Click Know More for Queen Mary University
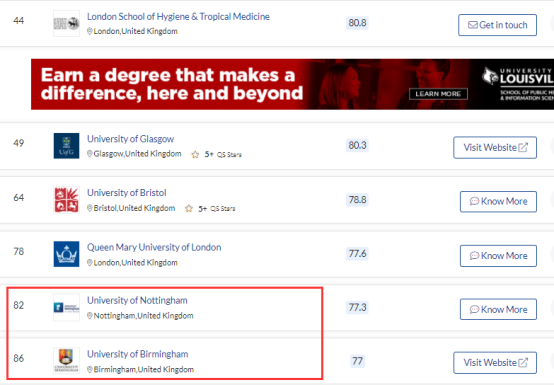This screenshot has width=554, height=385. point(498,256)
